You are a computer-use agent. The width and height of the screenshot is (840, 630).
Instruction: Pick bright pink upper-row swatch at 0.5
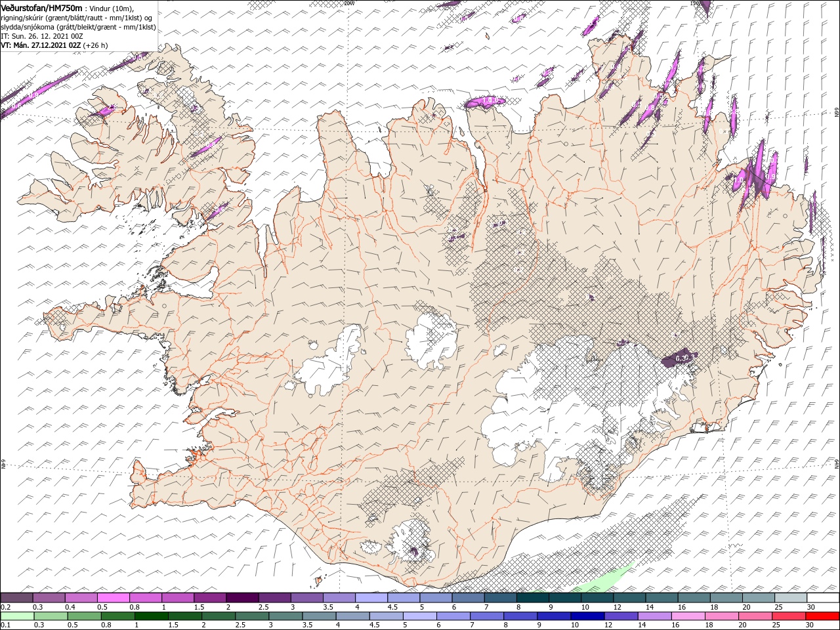(114, 598)
